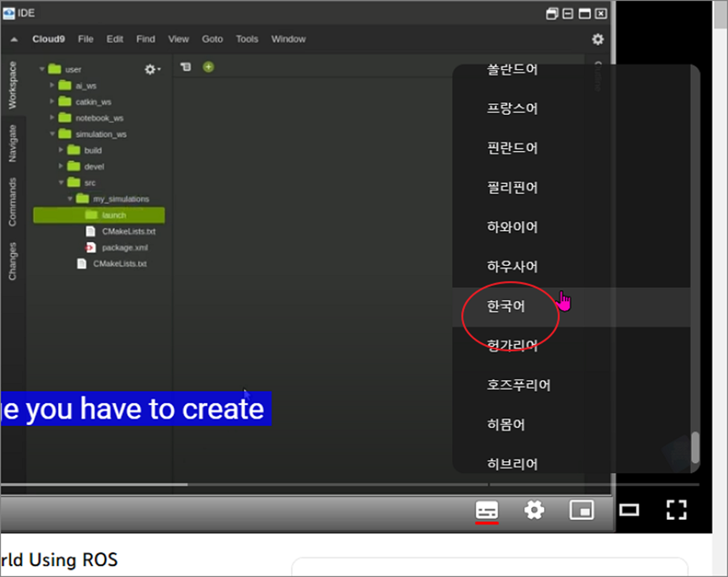Choose 한국어 subtitle language
Image resolution: width=728 pixels, height=577 pixels.
pos(571,306)
